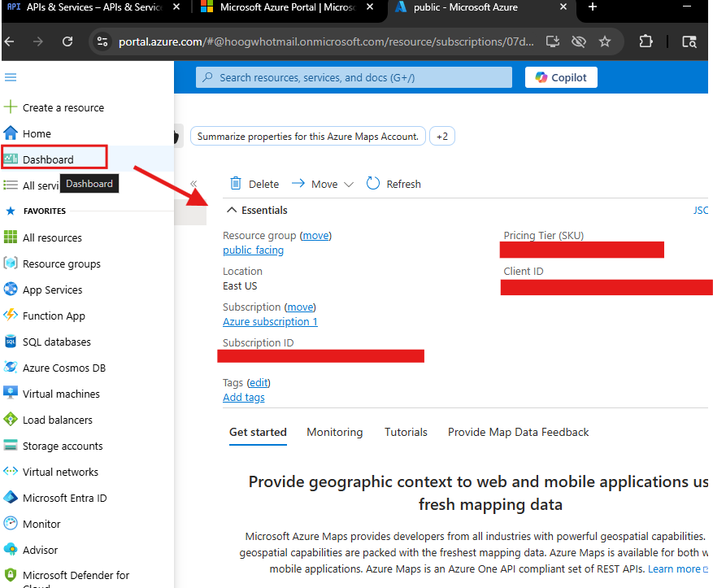Open the Copilot button
The image size is (713, 588).
coord(561,77)
